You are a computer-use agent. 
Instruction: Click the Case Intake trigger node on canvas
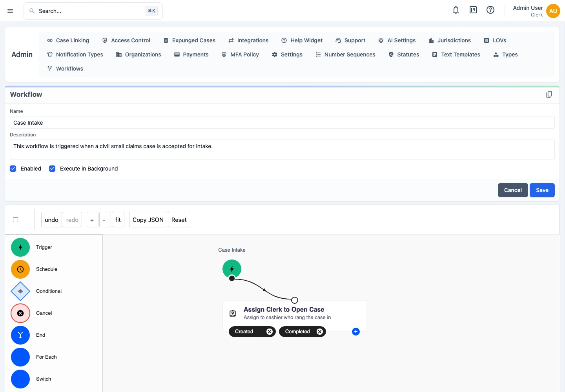point(232,269)
